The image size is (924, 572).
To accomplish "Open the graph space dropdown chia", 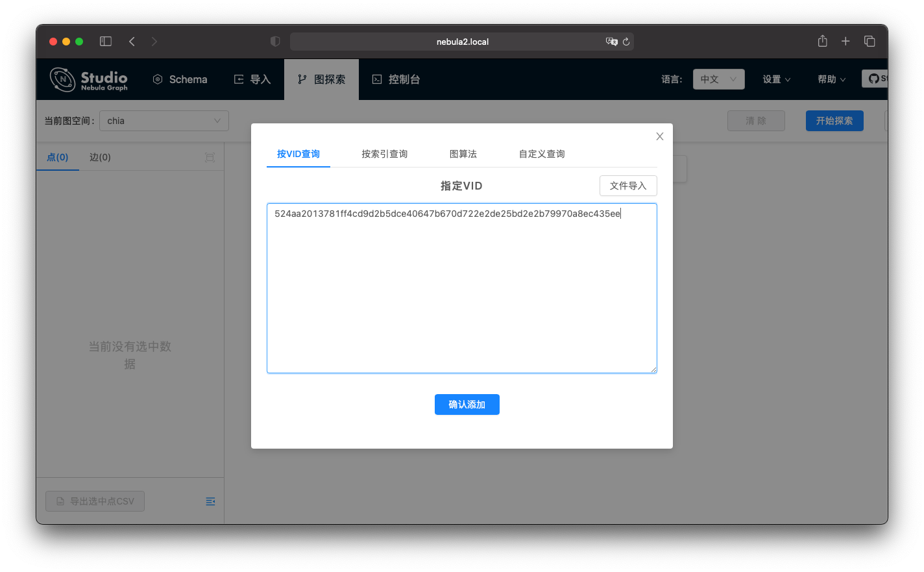I will [164, 121].
